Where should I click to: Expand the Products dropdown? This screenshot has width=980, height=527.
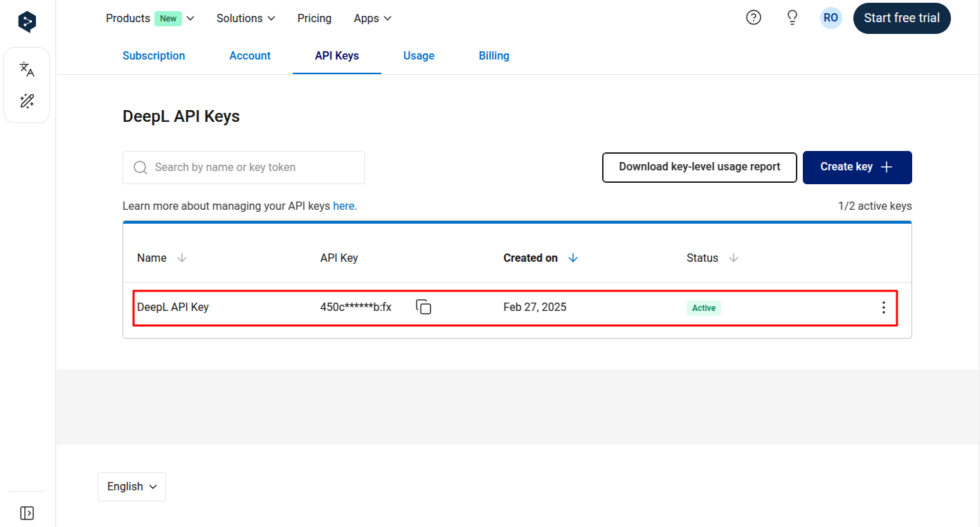click(150, 18)
